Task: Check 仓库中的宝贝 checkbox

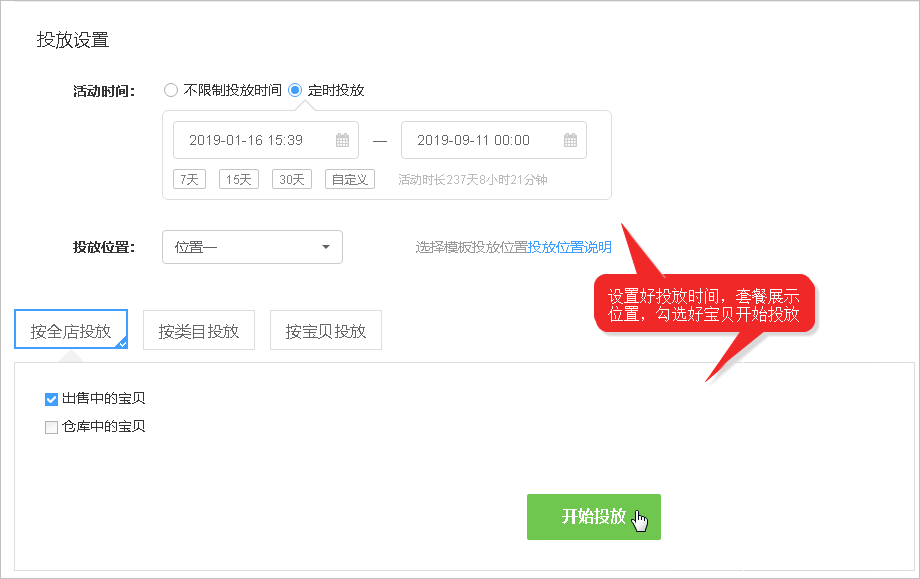Action: pyautogui.click(x=52, y=427)
